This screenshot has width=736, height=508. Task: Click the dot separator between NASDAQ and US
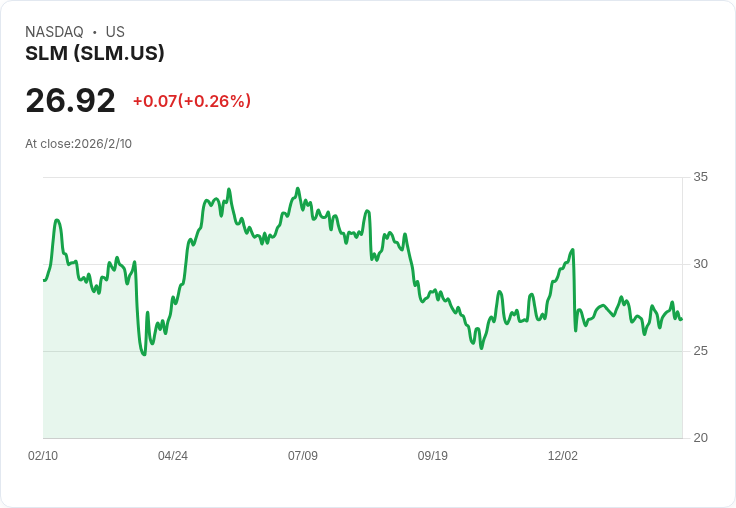[94, 32]
